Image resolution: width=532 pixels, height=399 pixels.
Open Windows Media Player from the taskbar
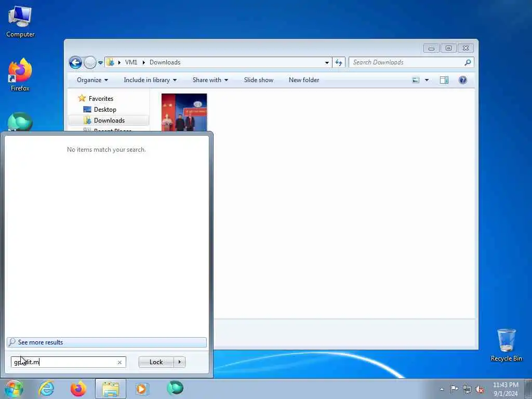click(142, 389)
